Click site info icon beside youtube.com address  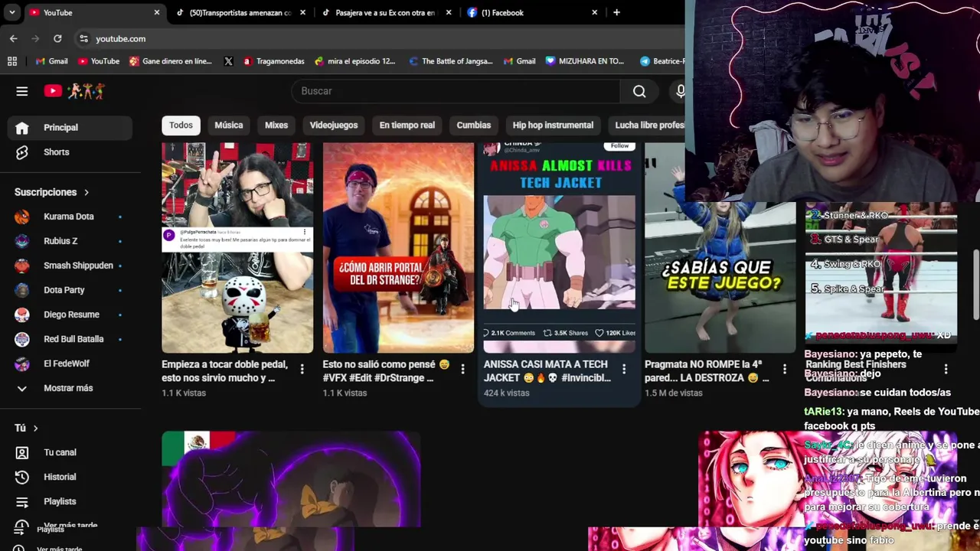point(83,38)
